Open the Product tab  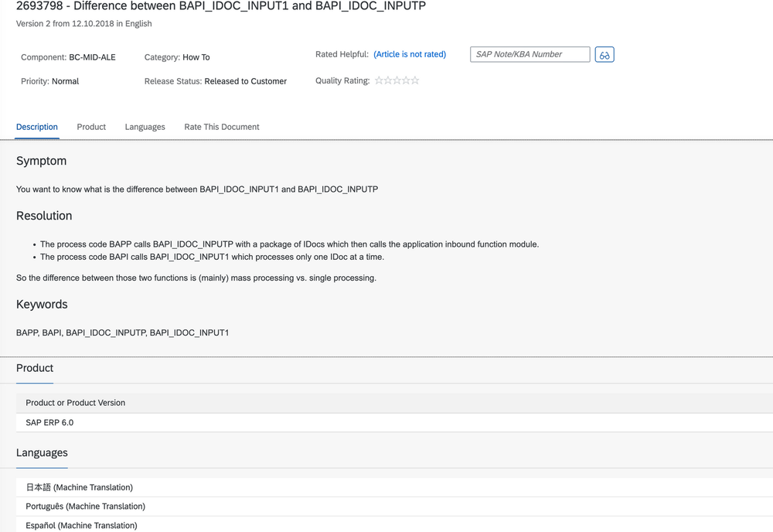pos(91,127)
